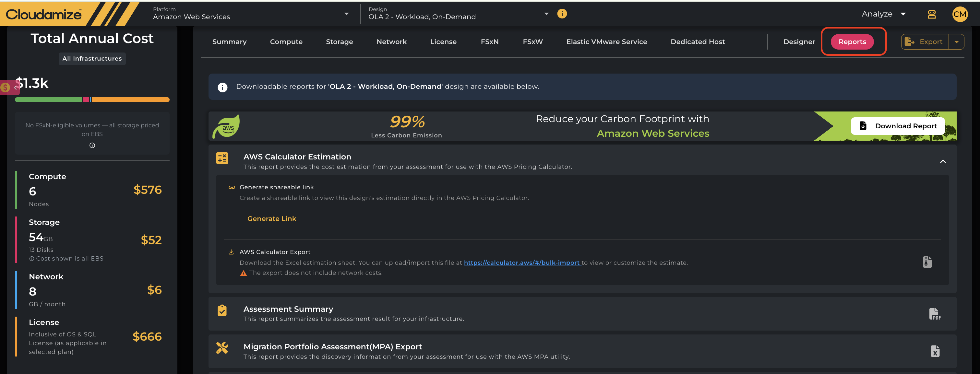Click the green segment of the cost bar
The image size is (980, 374).
[48, 99]
